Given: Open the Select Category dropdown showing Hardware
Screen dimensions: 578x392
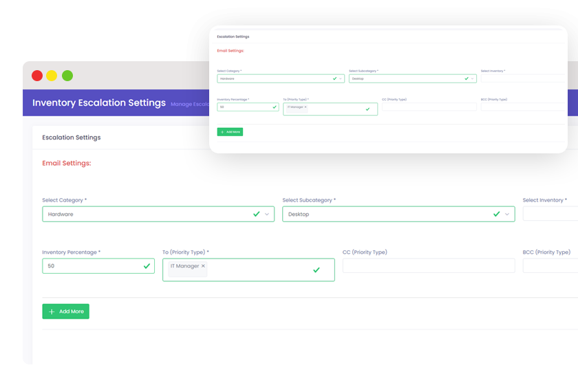Looking at the screenshot, I should [158, 214].
